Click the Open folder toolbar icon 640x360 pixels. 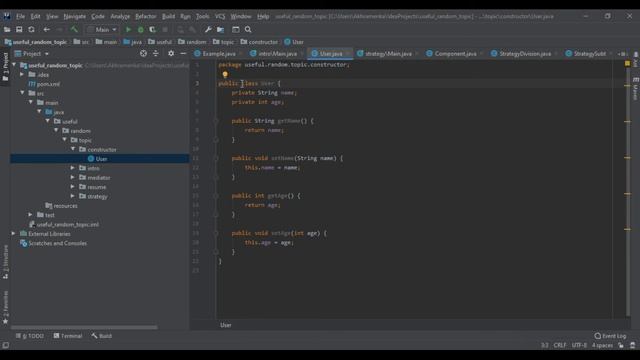(7, 30)
